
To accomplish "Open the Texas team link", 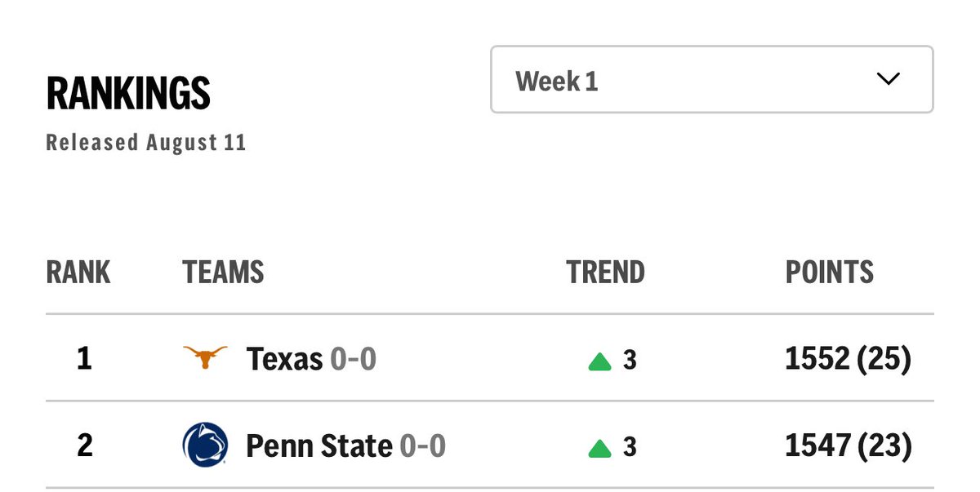I will (284, 359).
